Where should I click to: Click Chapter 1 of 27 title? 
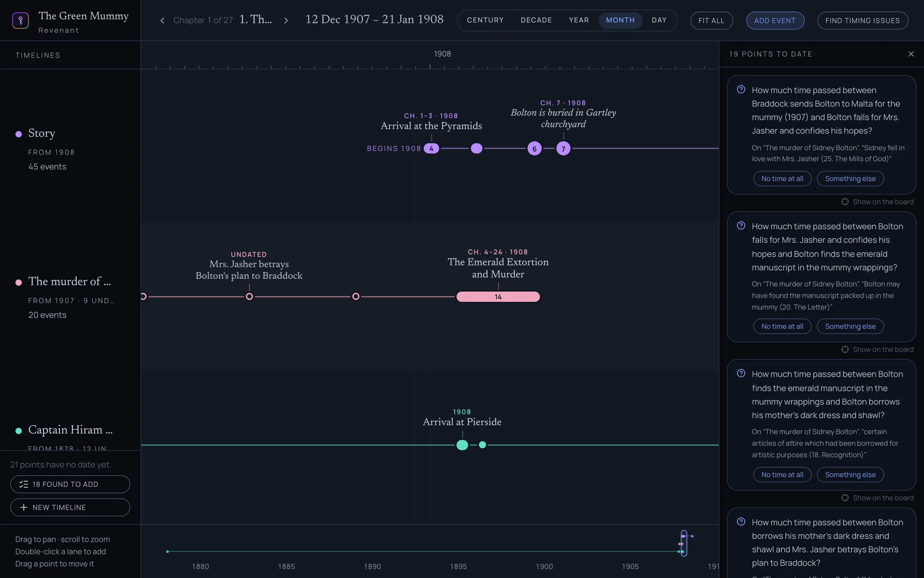(x=203, y=20)
